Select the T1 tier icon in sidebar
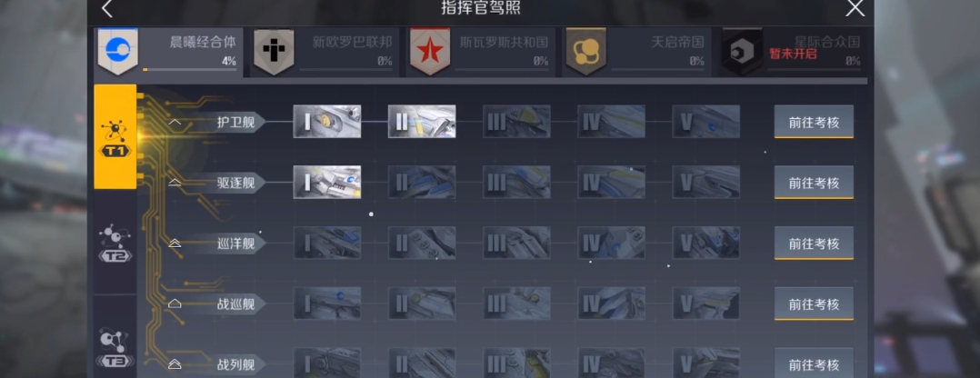 pos(115,137)
